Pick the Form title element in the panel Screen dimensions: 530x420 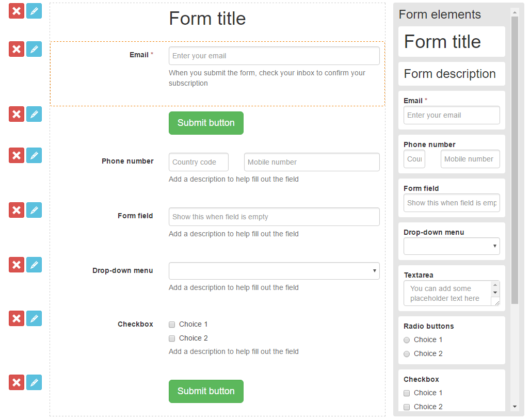point(452,42)
